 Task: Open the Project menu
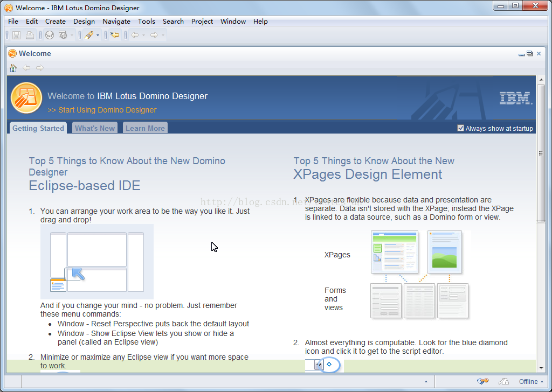[x=202, y=22]
